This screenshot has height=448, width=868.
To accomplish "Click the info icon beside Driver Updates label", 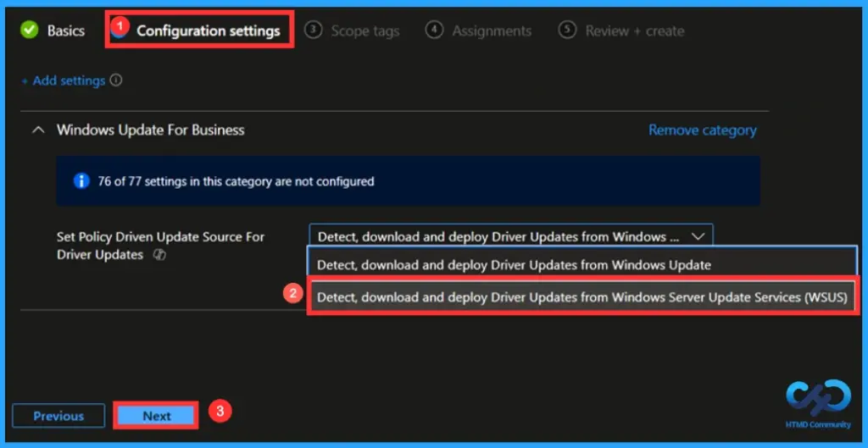I will [159, 255].
